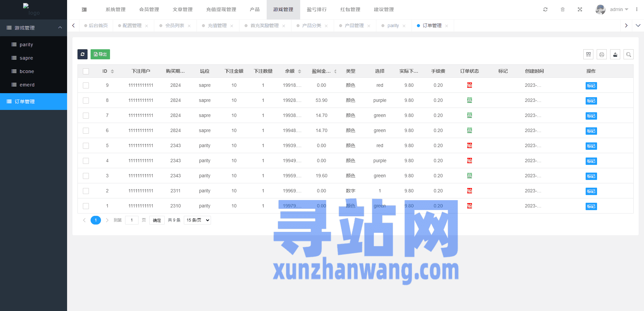Toggle fullscreen with the expand icon
This screenshot has height=311, width=644.
580,9
